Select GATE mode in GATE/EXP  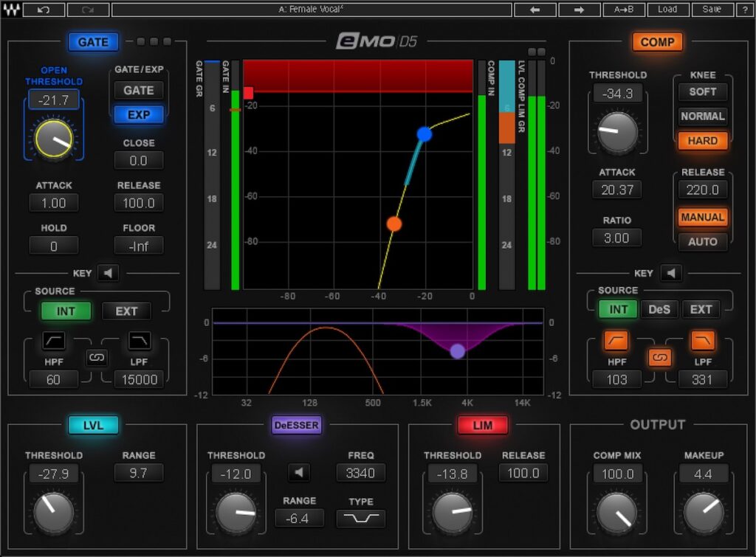coord(138,90)
